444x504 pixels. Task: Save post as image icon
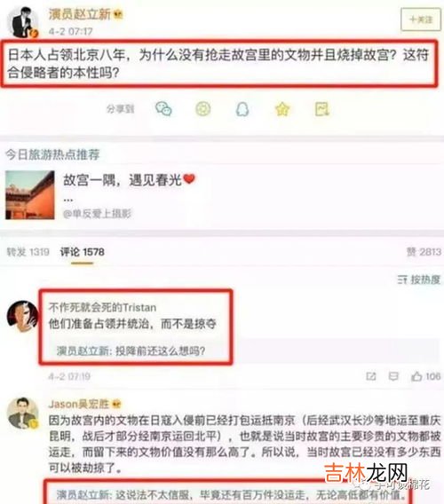322,109
